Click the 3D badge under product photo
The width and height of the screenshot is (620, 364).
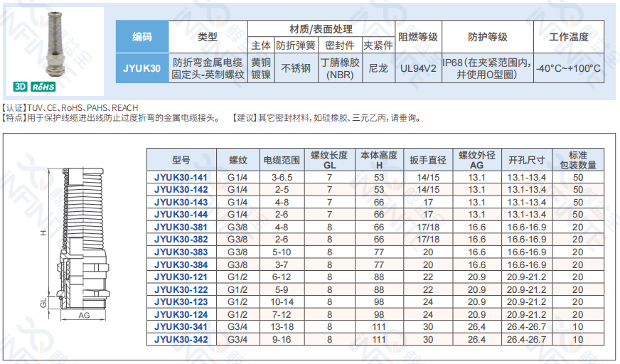point(20,87)
